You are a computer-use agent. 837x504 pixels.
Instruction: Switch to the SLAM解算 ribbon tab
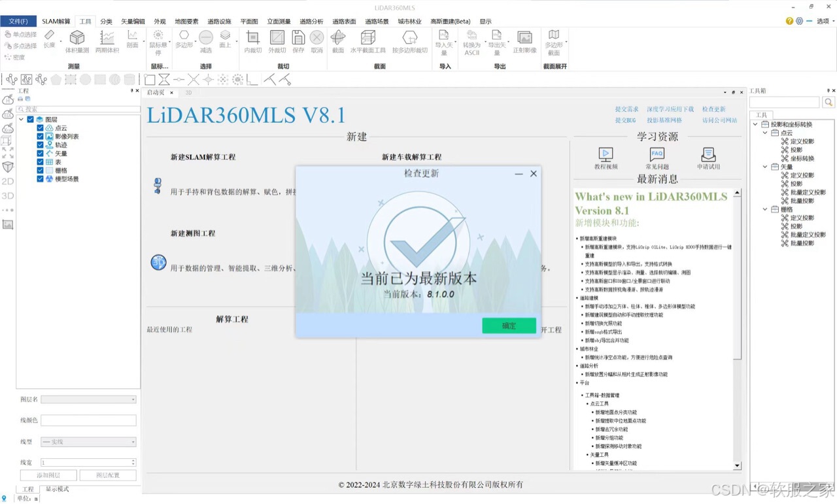click(56, 22)
